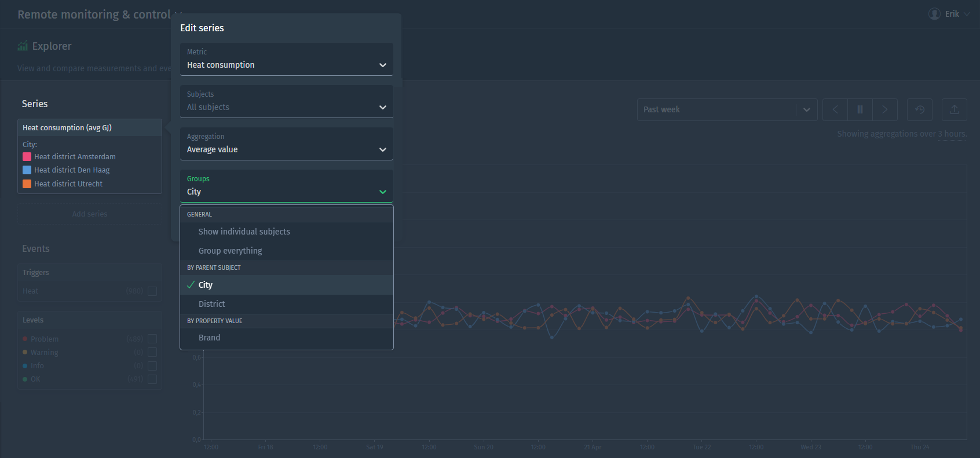Click the green Groups chevron

[382, 192]
